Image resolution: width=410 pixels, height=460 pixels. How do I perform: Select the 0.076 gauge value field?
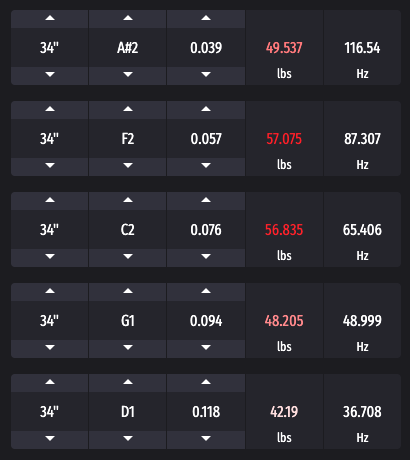206,230
